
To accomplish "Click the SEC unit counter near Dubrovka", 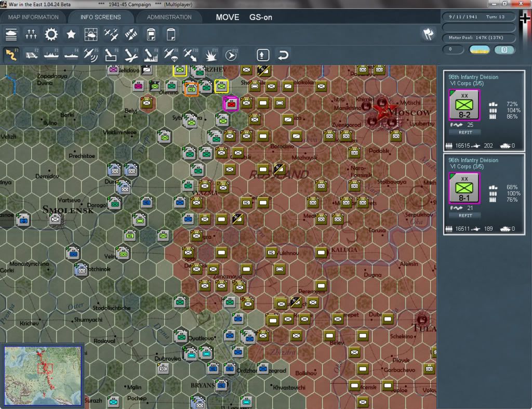I will (163, 368).
